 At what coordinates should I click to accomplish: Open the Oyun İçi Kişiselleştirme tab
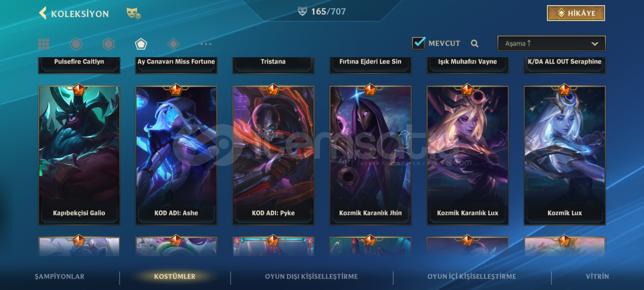[x=471, y=277]
